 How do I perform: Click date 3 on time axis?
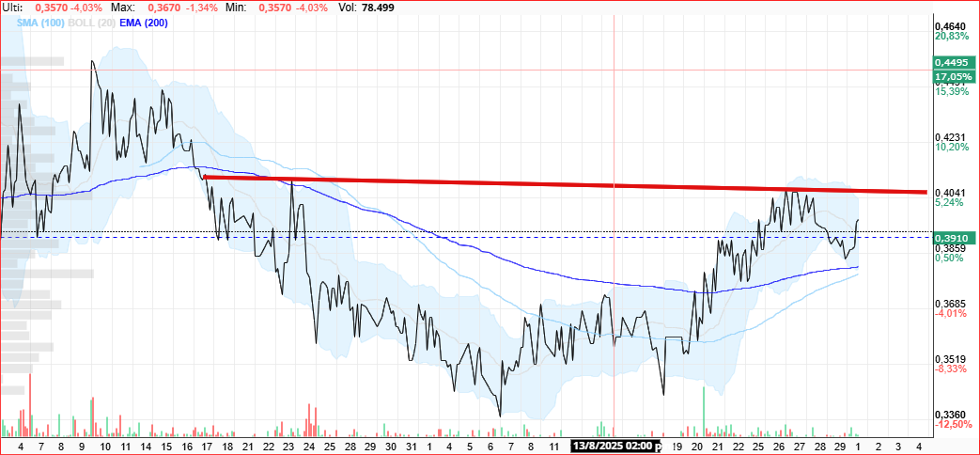click(x=899, y=447)
